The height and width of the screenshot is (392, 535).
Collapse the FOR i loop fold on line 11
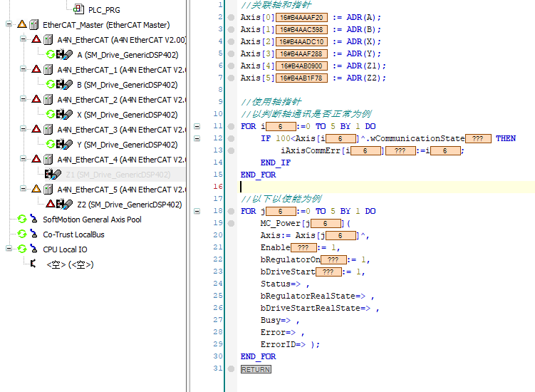tap(197, 126)
